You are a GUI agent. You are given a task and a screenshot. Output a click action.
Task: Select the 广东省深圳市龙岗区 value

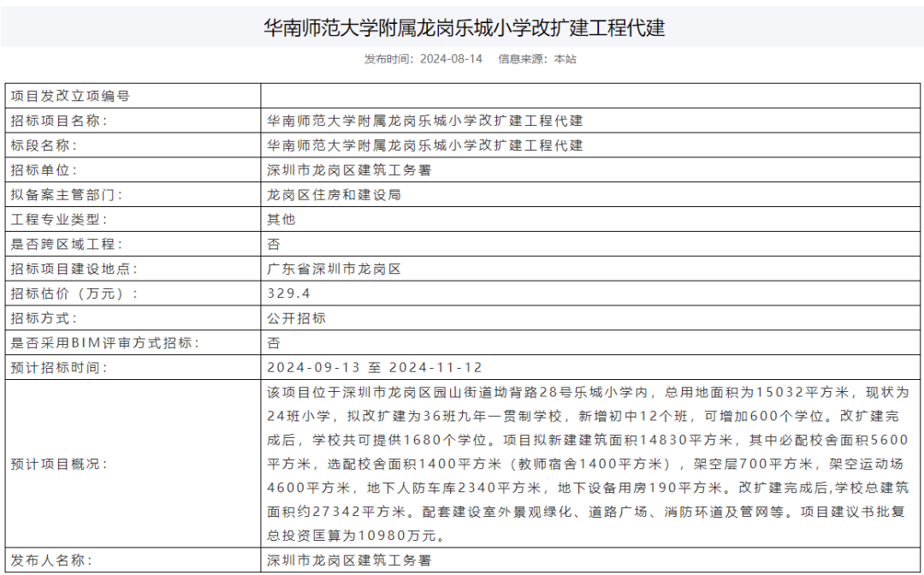click(x=335, y=270)
